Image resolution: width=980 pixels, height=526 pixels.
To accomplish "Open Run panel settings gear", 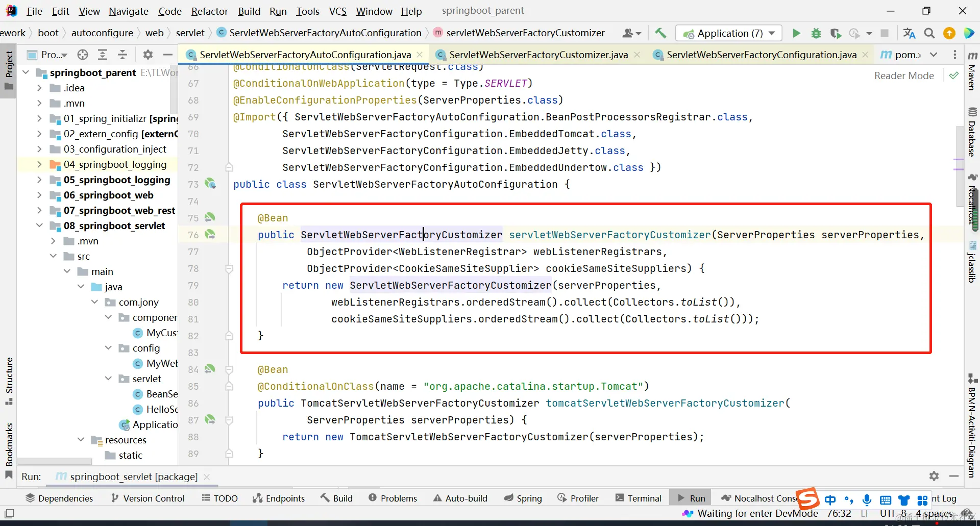I will click(934, 476).
